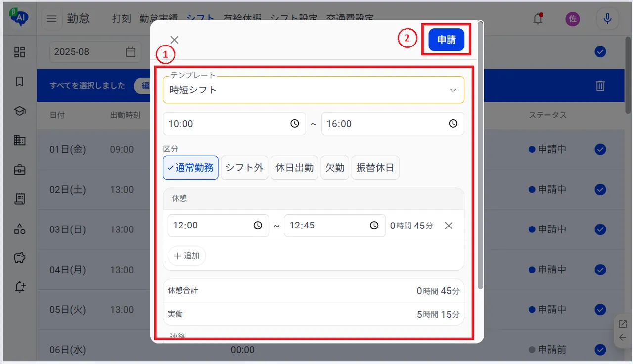Open the clock picker for 16:00 end time
The image size is (633, 364).
[x=453, y=124]
